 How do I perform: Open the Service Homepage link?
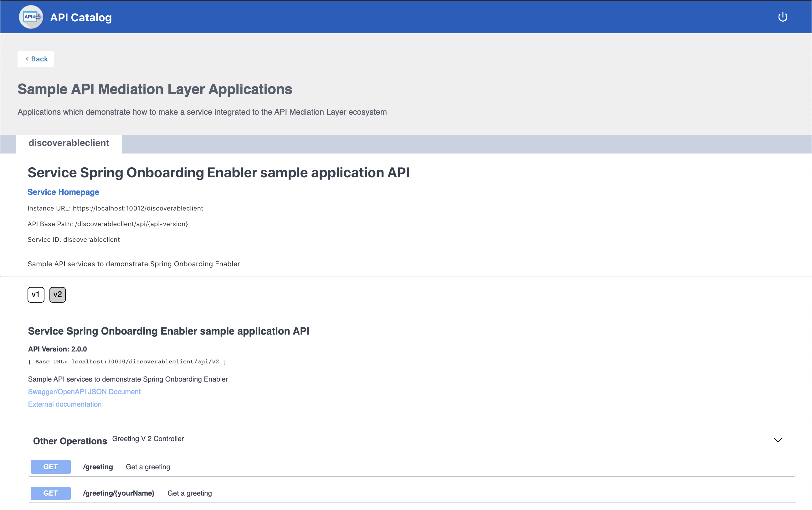click(63, 192)
